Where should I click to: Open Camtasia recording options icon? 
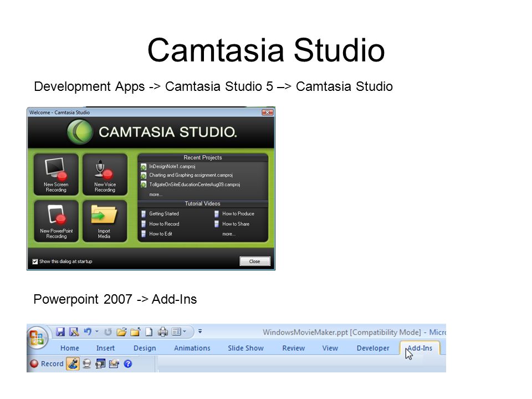114,364
